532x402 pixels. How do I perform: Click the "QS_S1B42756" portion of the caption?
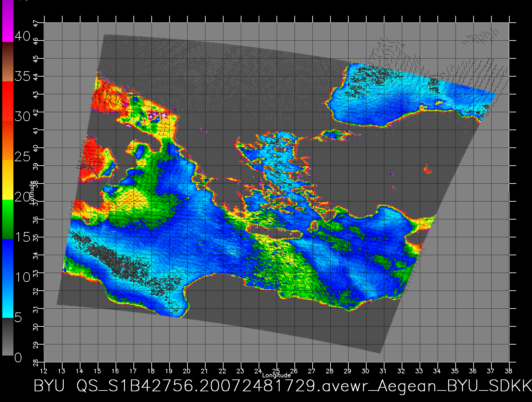click(135, 386)
